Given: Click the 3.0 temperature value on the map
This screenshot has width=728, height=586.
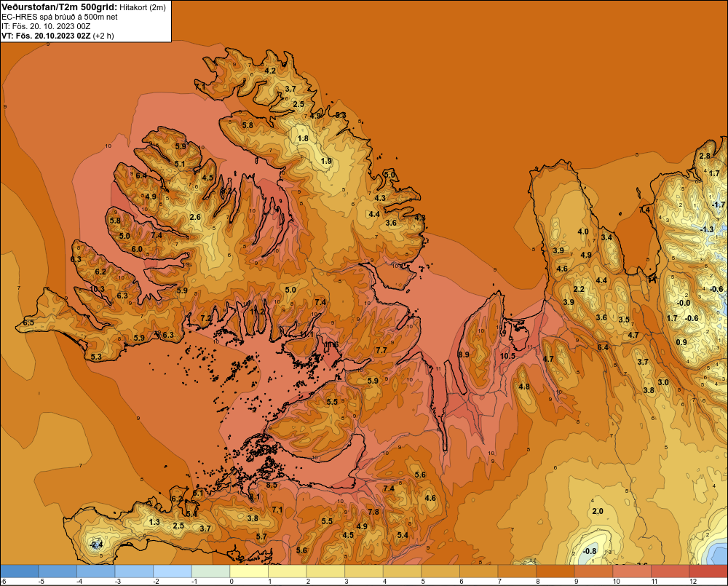Looking at the screenshot, I should 663,383.
